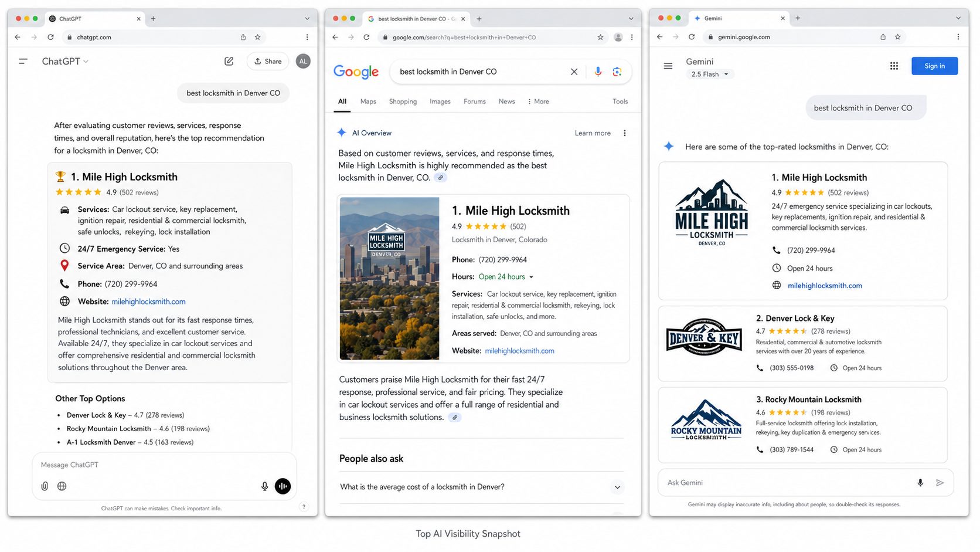Screen dimensions: 980x552
Task: Click the microphone icon in ChatGPT composer
Action: click(x=265, y=486)
